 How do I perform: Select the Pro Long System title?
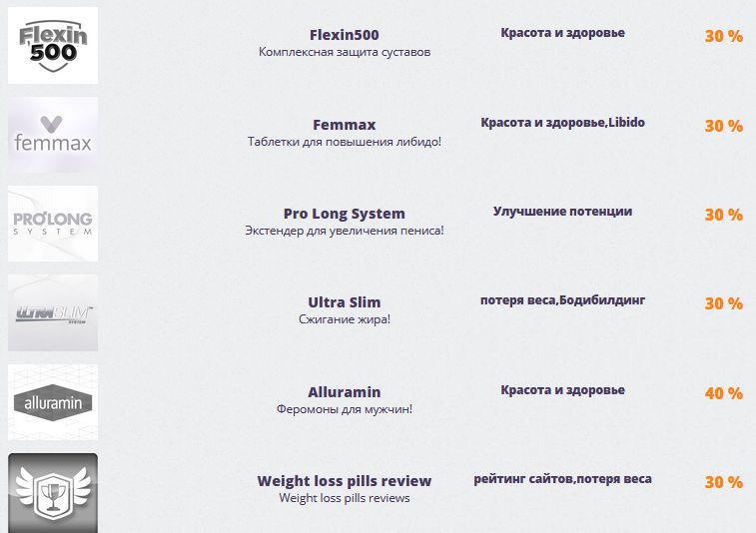pyautogui.click(x=345, y=214)
